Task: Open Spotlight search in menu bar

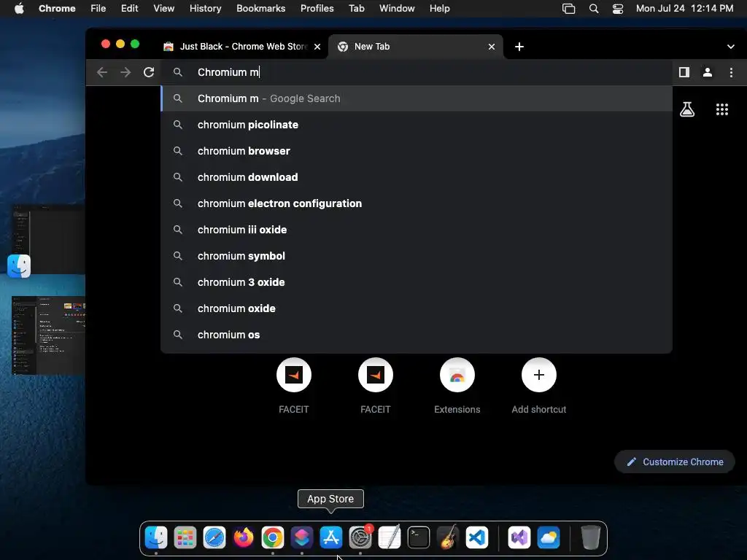Action: tap(594, 9)
